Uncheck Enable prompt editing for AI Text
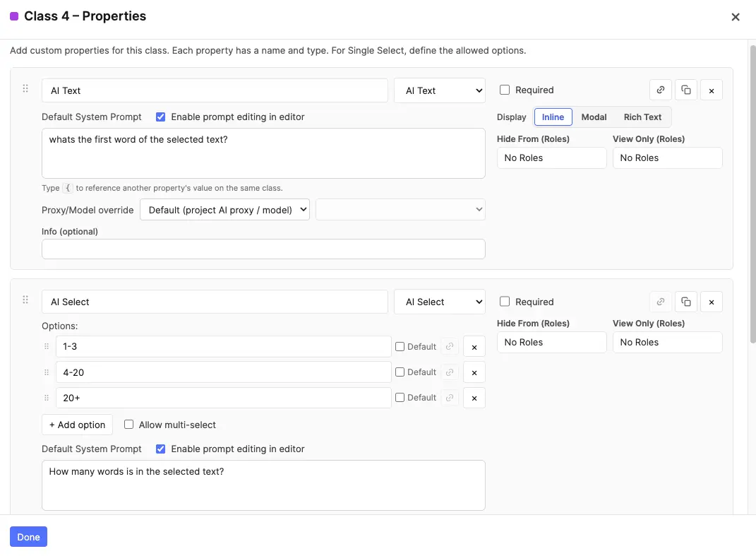The image size is (756, 556). (x=160, y=117)
